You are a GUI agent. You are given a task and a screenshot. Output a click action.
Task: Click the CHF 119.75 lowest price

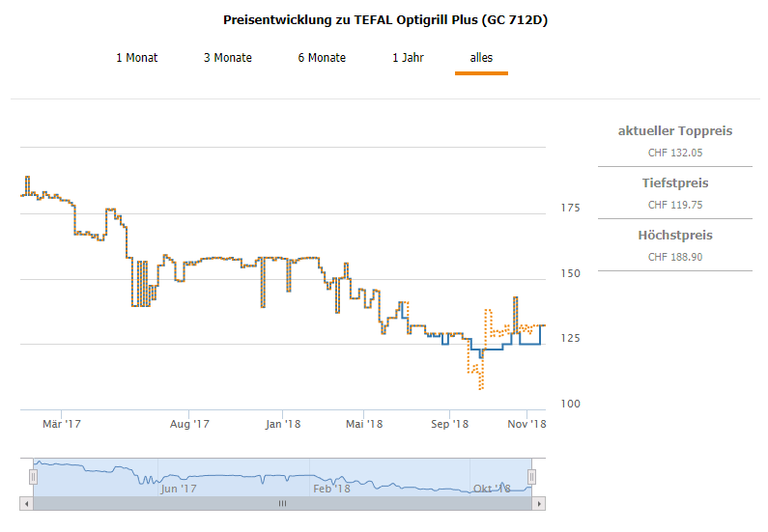click(675, 205)
